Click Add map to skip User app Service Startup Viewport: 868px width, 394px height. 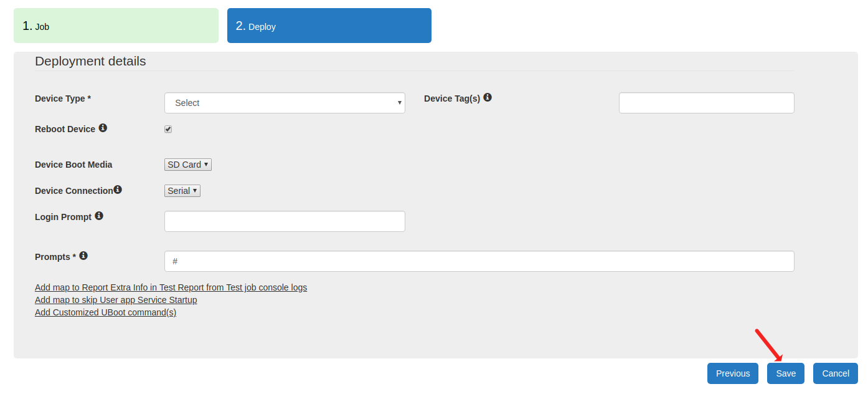pos(116,300)
